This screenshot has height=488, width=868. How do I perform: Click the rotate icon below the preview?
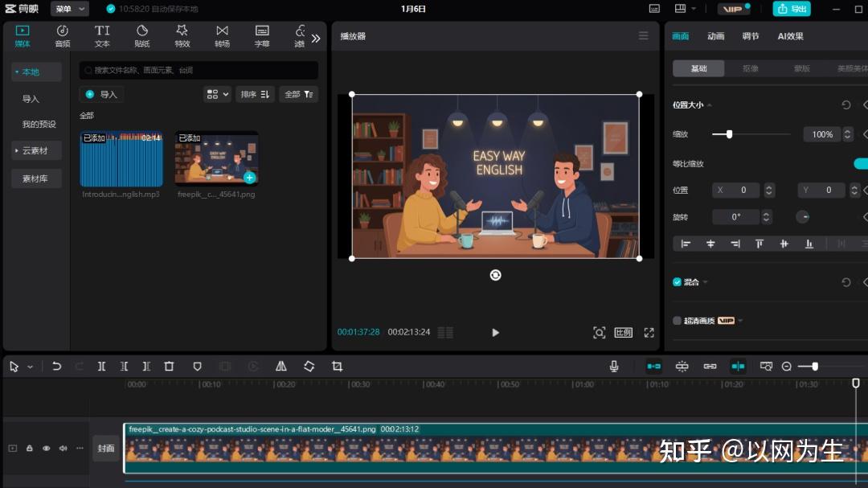pyautogui.click(x=495, y=275)
